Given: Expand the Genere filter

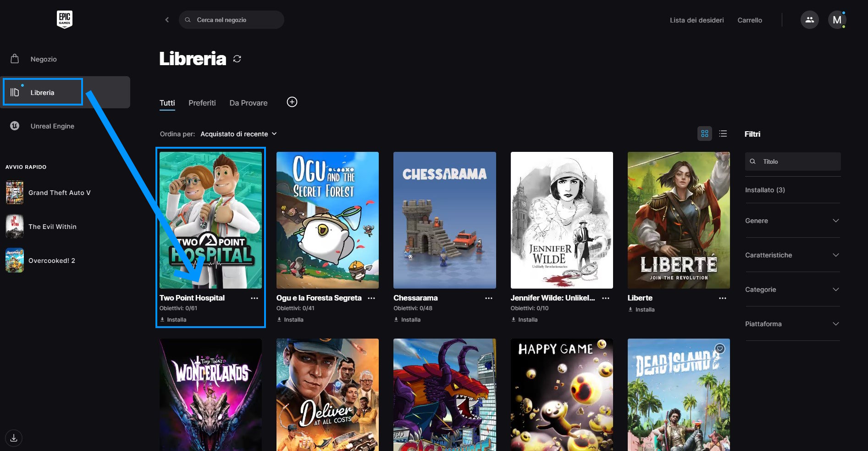Looking at the screenshot, I should click(793, 221).
